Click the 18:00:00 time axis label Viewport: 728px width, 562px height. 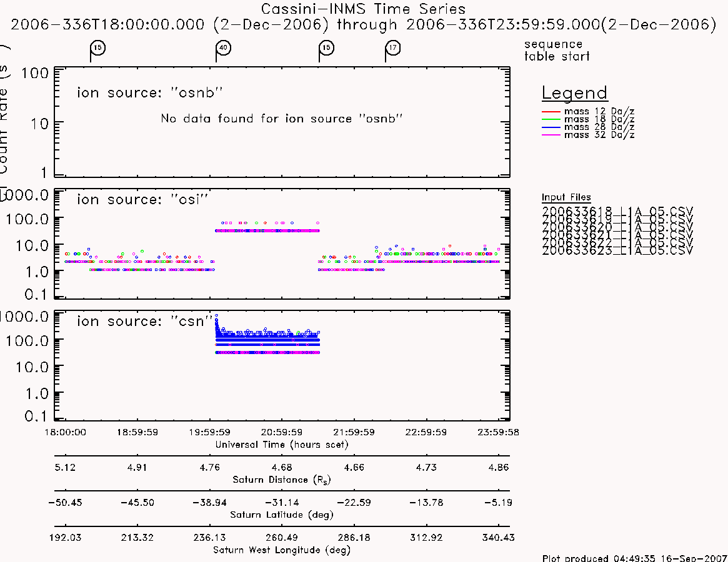[65, 432]
